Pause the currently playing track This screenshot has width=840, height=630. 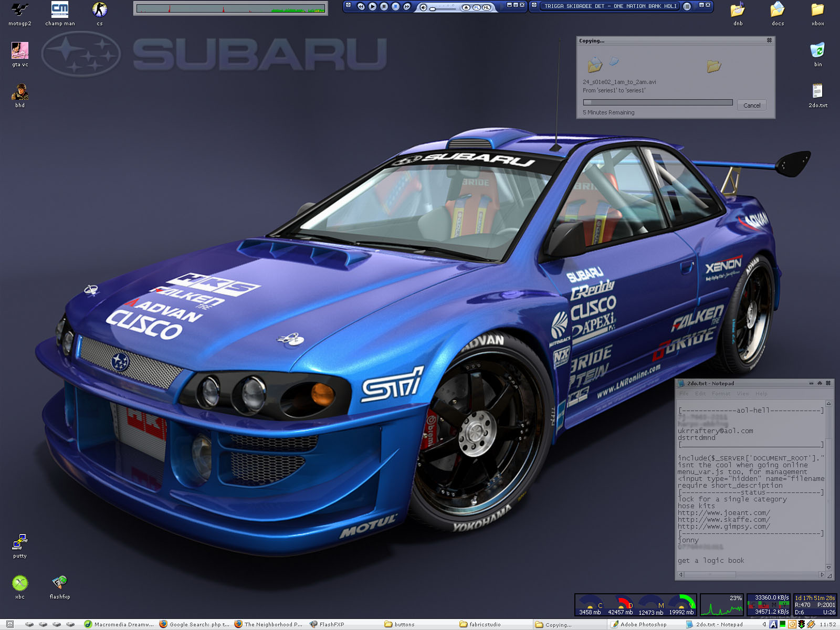click(384, 6)
